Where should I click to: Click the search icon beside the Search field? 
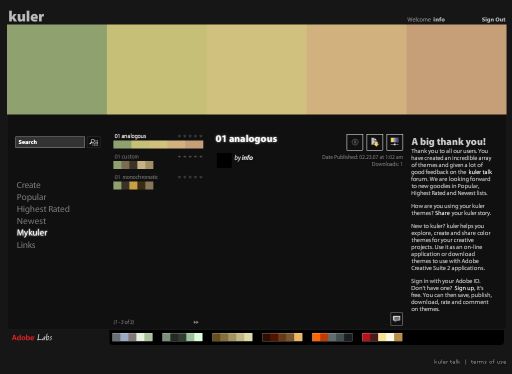point(94,142)
